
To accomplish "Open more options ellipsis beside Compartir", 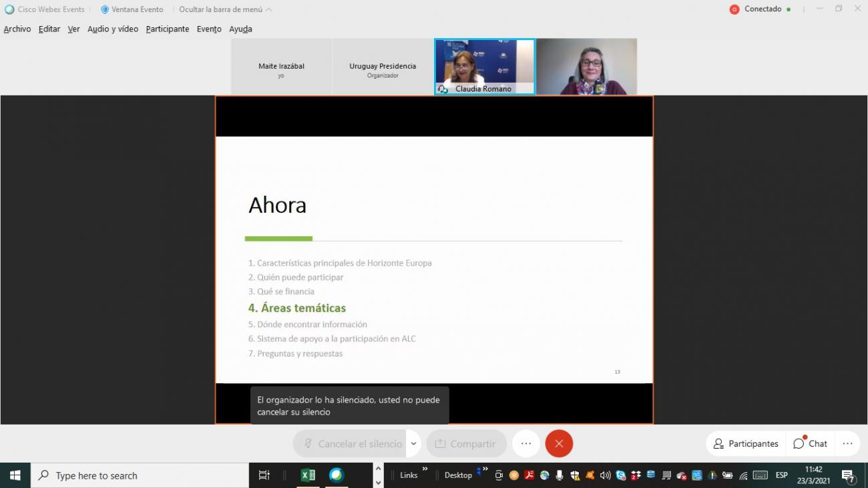I will pyautogui.click(x=526, y=443).
